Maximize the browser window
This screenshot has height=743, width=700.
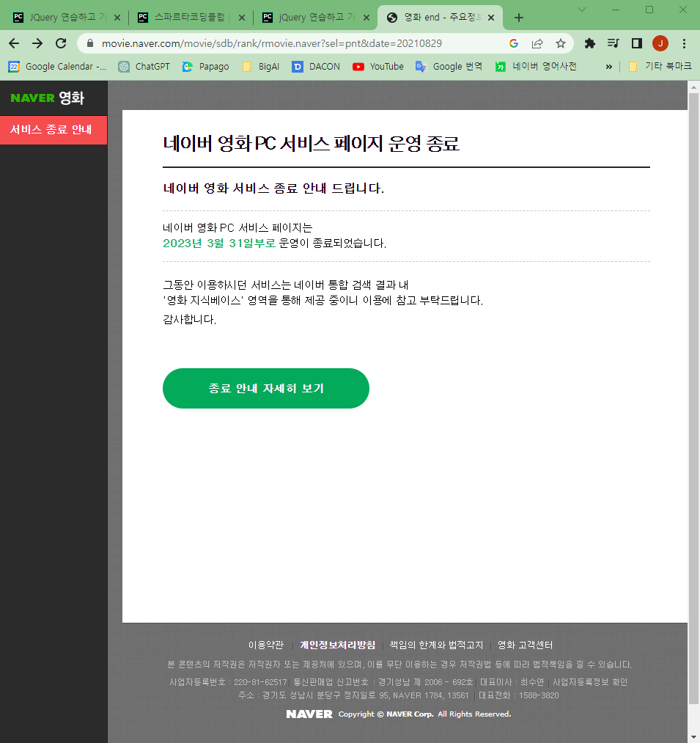pos(649,10)
